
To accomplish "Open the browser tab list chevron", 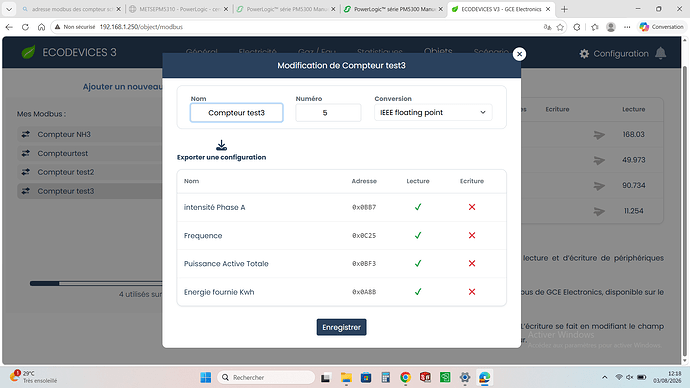I will click(9, 9).
